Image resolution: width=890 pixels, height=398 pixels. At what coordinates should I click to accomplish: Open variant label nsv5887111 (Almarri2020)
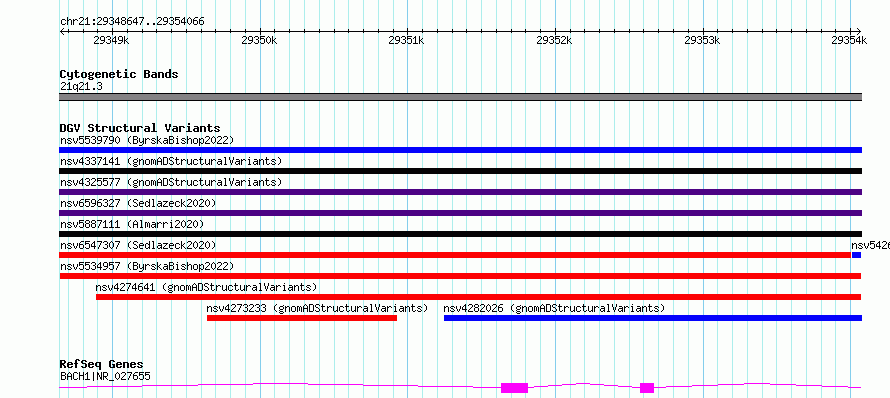(x=132, y=224)
